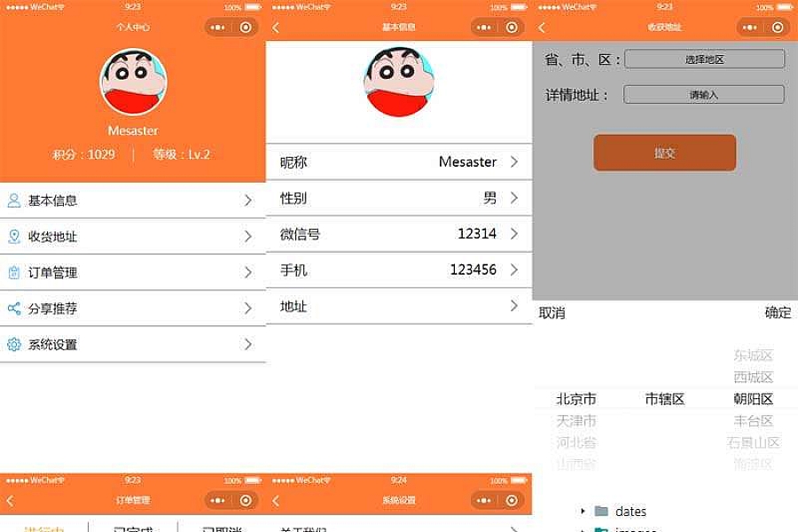
Task: Open the 选择地区 region picker field
Action: 704,59
